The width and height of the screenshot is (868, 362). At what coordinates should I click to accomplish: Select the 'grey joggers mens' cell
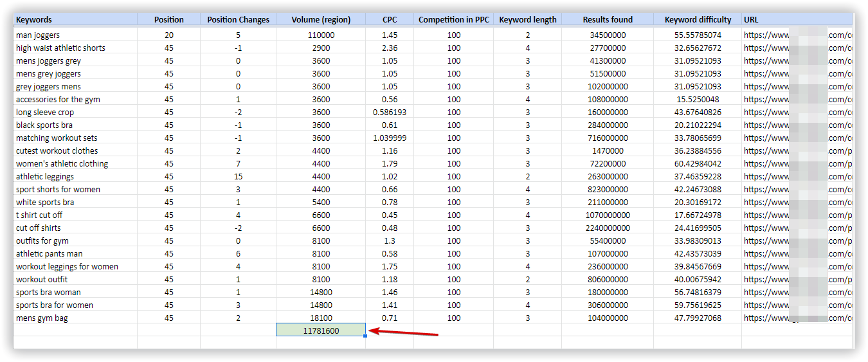pos(75,86)
